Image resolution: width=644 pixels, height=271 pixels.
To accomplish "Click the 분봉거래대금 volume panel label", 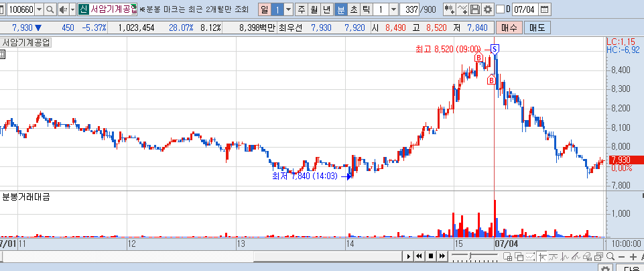I will pyautogui.click(x=26, y=197).
